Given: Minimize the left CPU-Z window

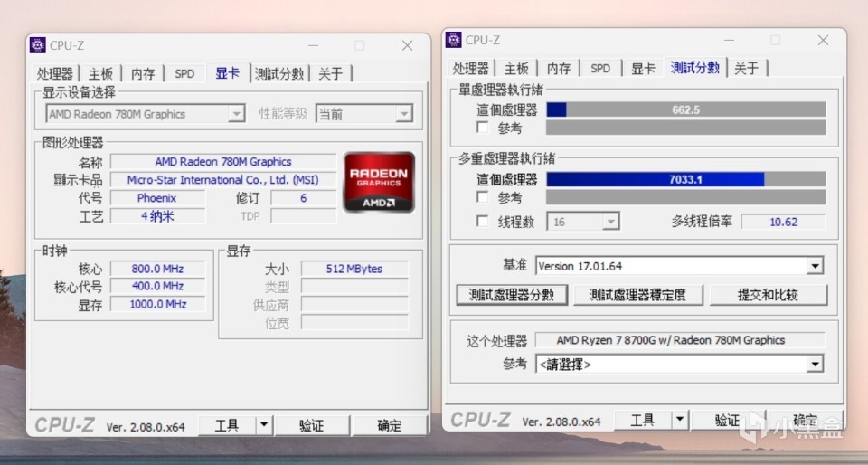Looking at the screenshot, I should tap(313, 45).
